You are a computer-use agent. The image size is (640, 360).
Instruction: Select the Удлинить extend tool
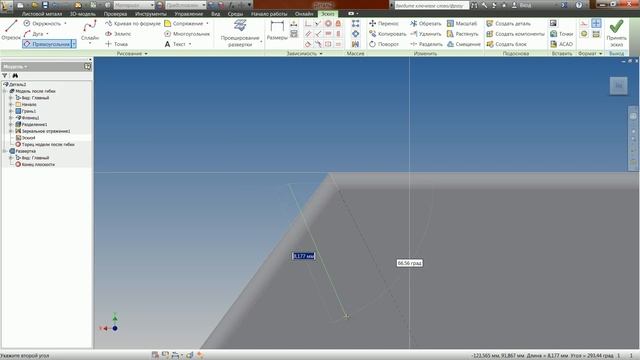coord(425,34)
